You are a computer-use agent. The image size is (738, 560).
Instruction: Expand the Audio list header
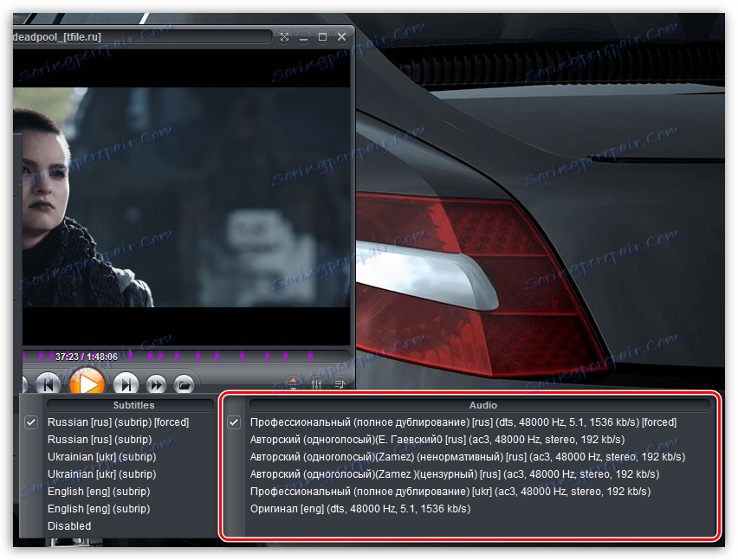pos(482,404)
